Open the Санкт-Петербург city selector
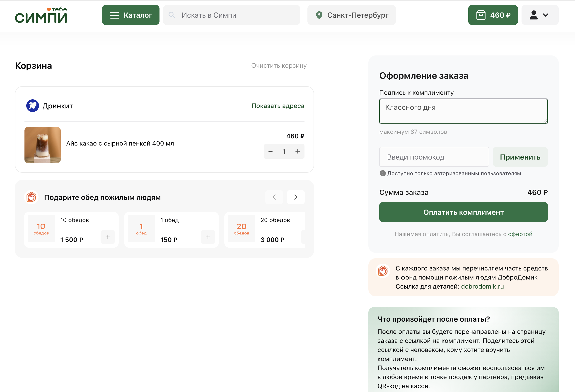Viewport: 575px width, 392px height. [x=351, y=15]
